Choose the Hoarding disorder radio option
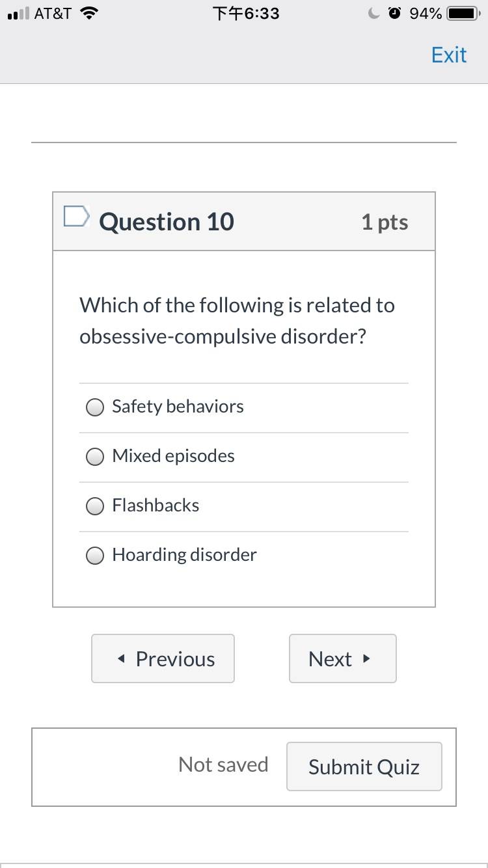488x868 pixels. 95,556
